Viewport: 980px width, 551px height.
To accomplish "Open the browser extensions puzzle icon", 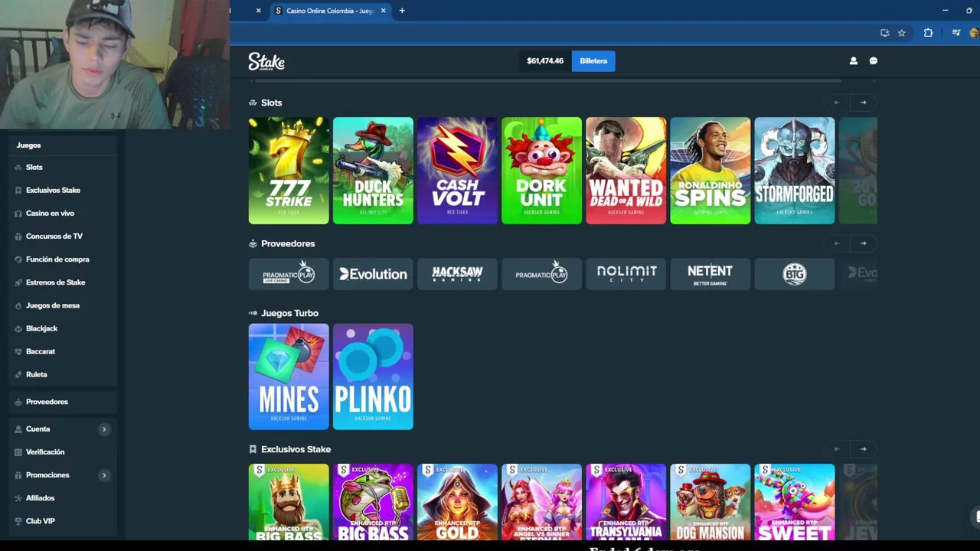I will pos(928,33).
